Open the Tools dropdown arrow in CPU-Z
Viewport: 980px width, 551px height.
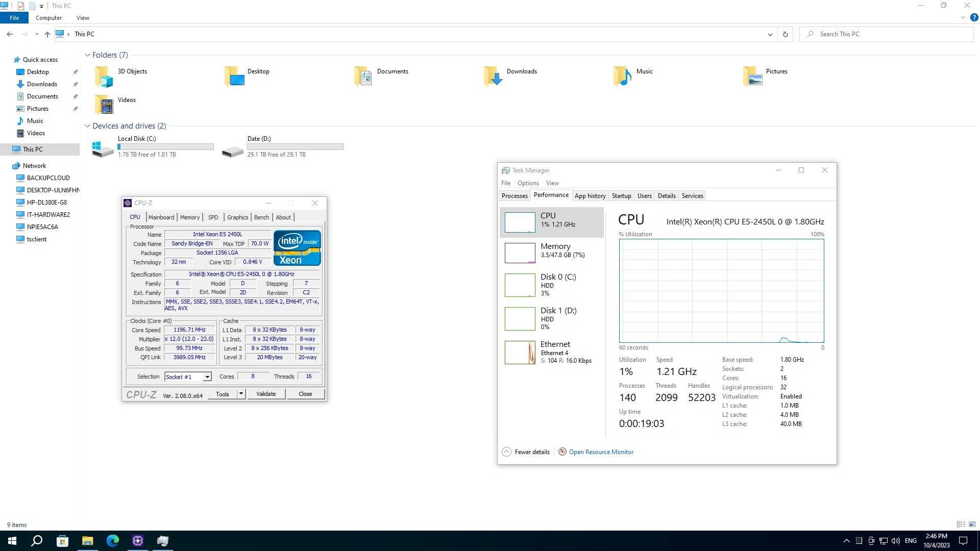(241, 394)
